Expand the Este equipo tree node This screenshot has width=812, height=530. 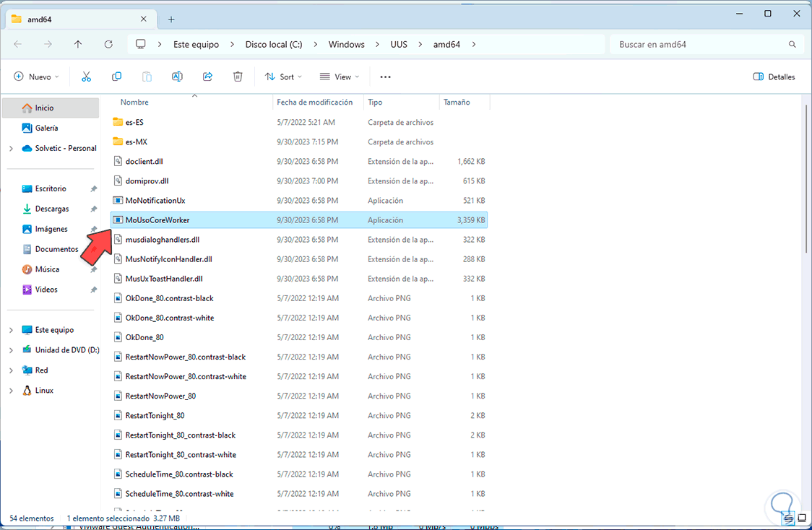11,330
